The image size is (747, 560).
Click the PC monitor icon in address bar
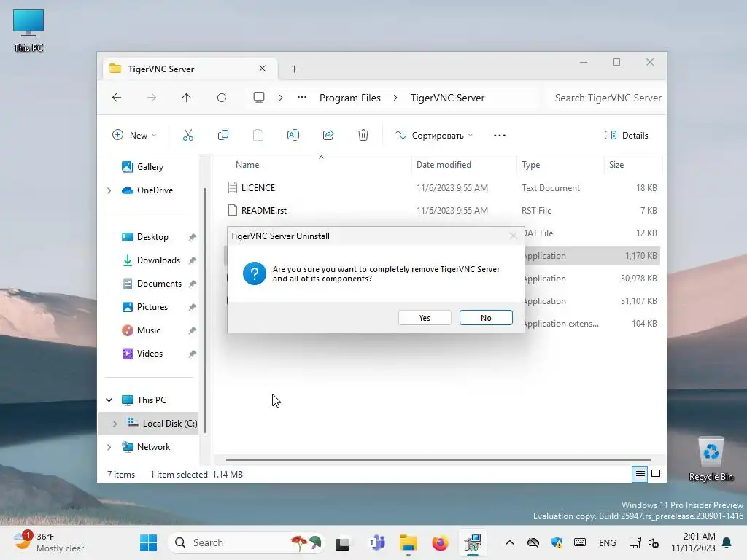tap(259, 98)
